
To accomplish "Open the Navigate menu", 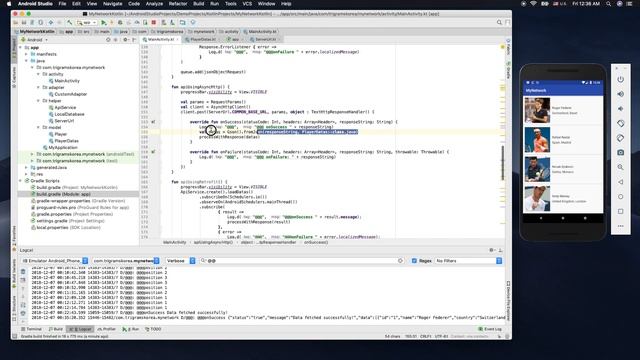I will [x=112, y=4].
